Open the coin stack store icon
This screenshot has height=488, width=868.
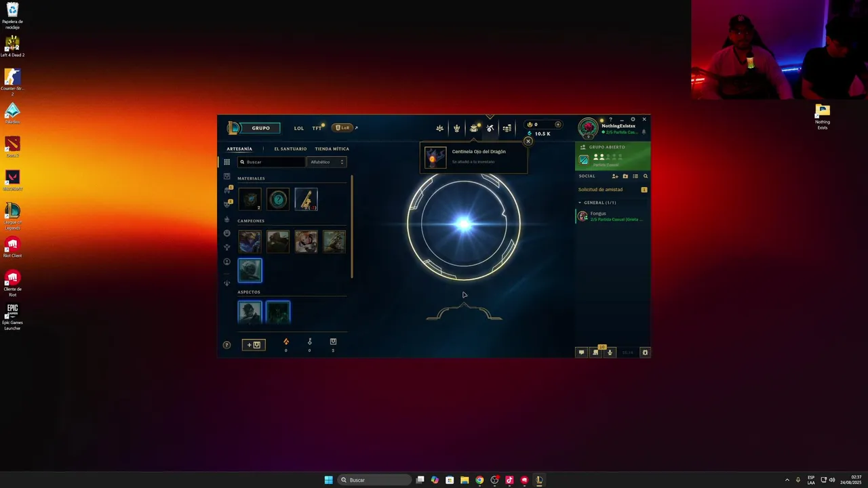507,128
